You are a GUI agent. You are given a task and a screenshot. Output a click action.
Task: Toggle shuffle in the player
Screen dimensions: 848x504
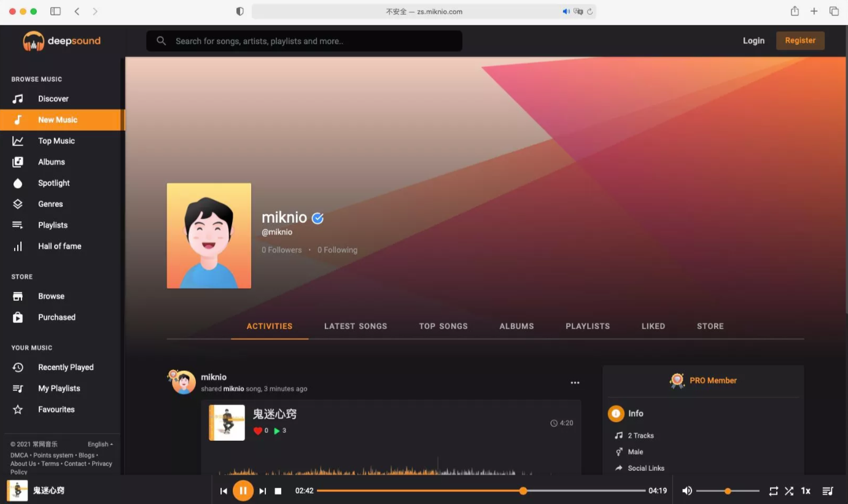(x=789, y=491)
